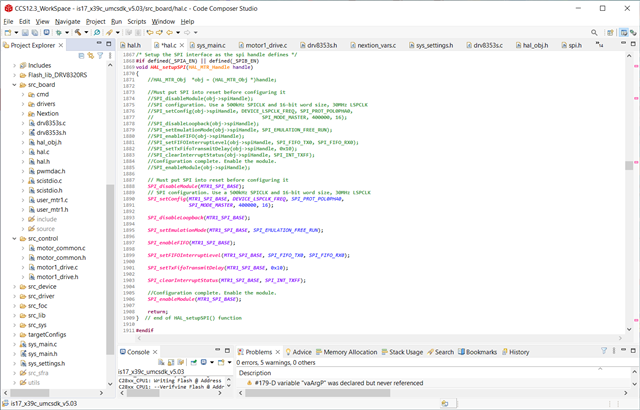Expand the targetConfigs folder

click(14, 335)
